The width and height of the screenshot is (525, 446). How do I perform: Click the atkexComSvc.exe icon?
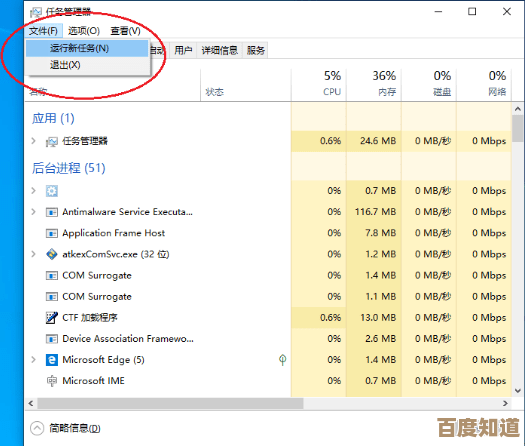52,254
